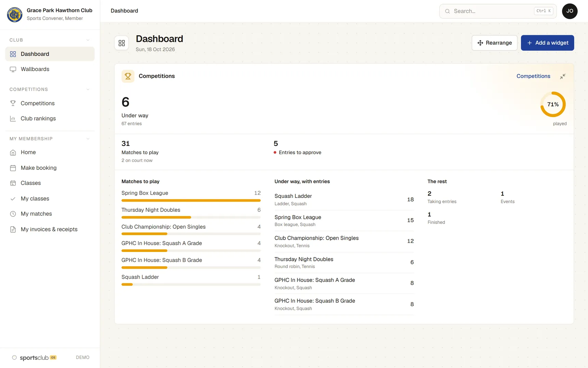Click the dashboard grid icon beside page title
This screenshot has width=588, height=368.
(x=122, y=43)
